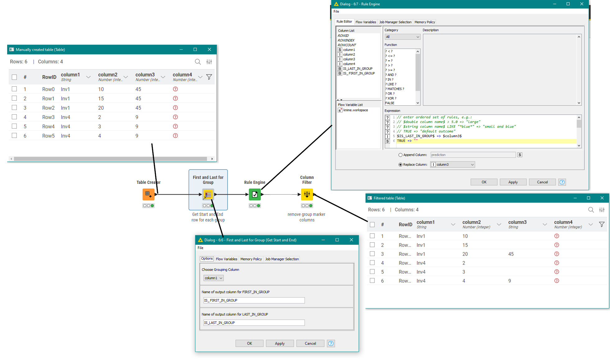Open table settings in Manually created table

(209, 62)
